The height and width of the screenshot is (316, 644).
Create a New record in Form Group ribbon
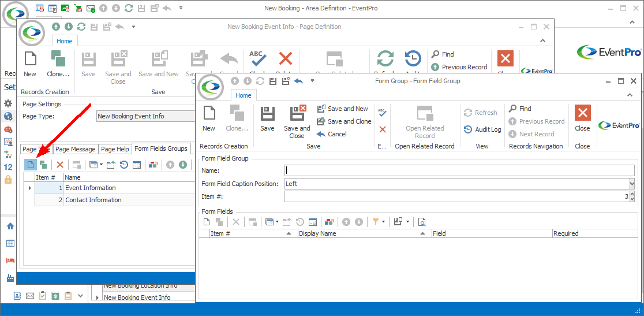coord(209,119)
